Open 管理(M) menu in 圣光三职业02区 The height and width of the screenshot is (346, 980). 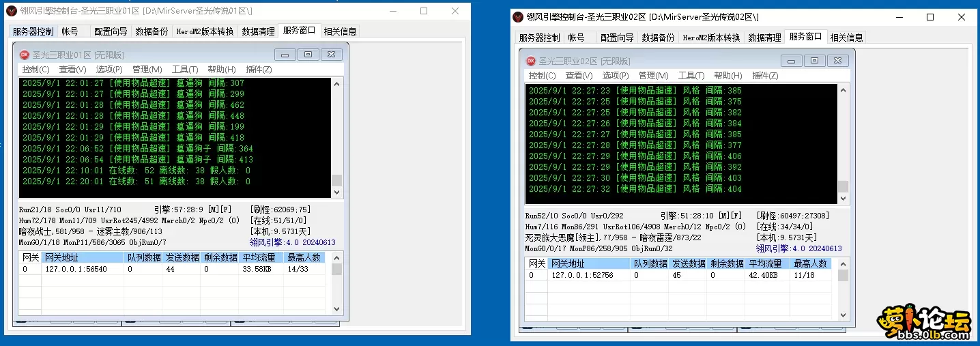[x=654, y=76]
